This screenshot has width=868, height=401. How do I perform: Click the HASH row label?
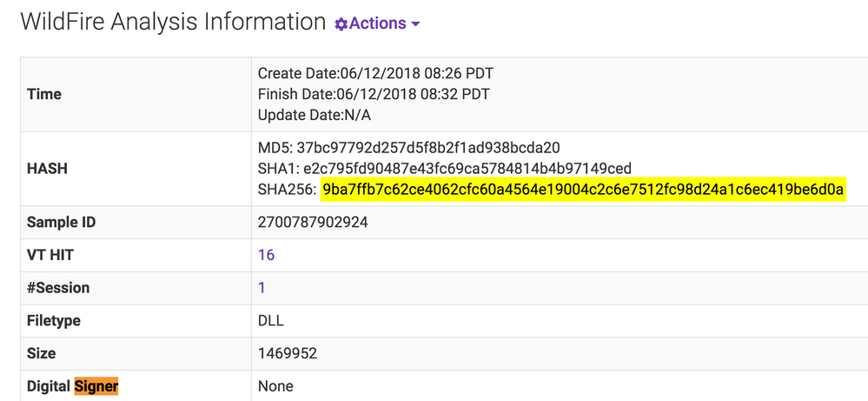47,169
